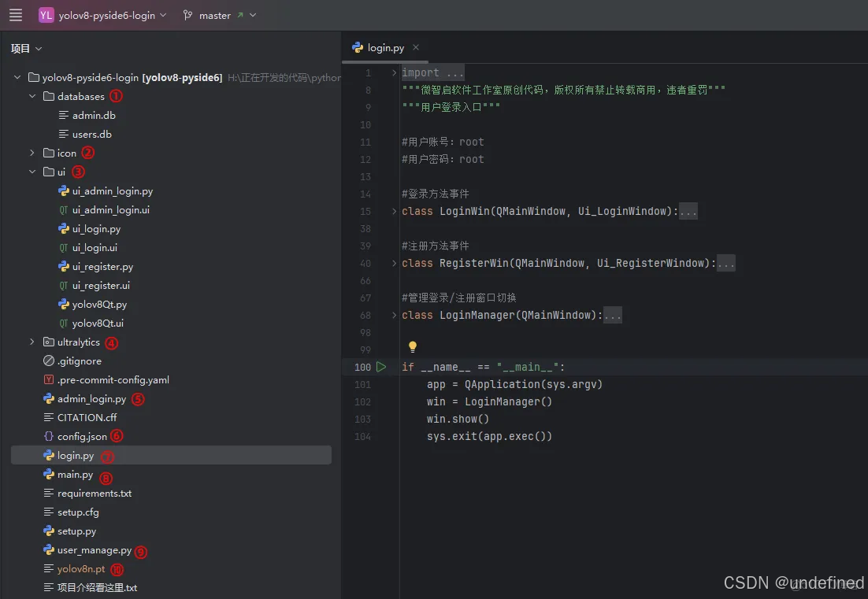Click the comment #注册方法事件
The width and height of the screenshot is (868, 599).
pyautogui.click(x=435, y=246)
